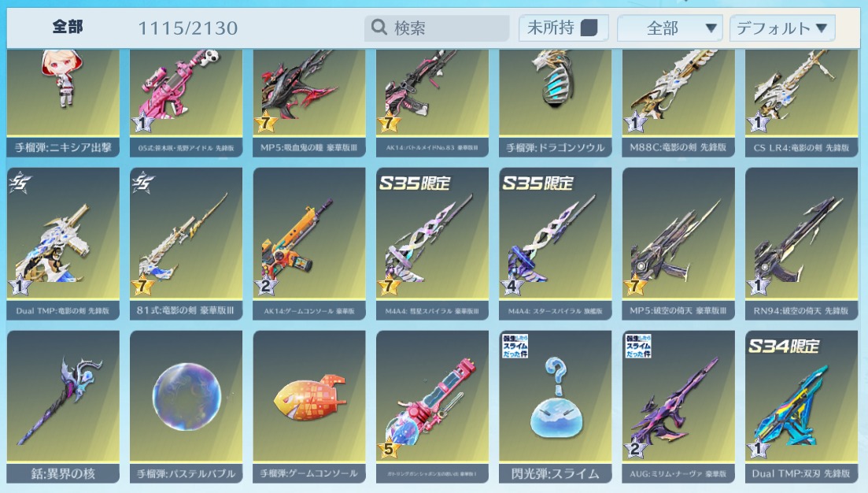Pick the AK14:ゲームコンソール orange rifle

309,243
